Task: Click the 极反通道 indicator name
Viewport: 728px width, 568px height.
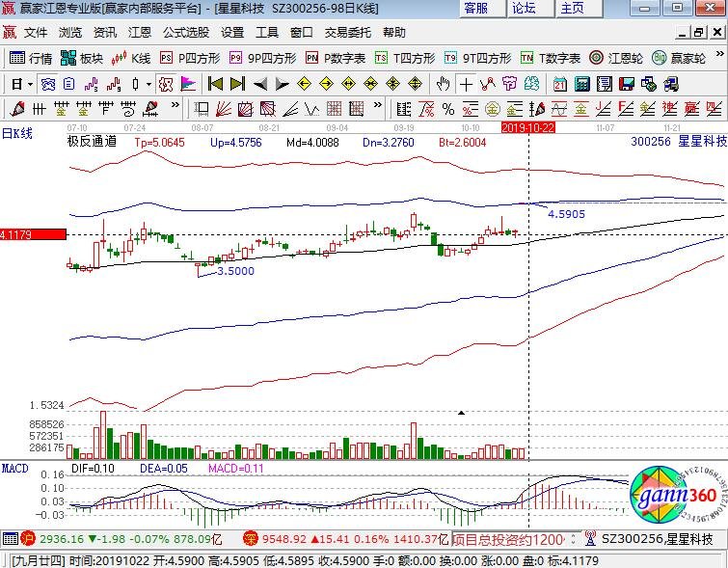Action: tap(92, 141)
